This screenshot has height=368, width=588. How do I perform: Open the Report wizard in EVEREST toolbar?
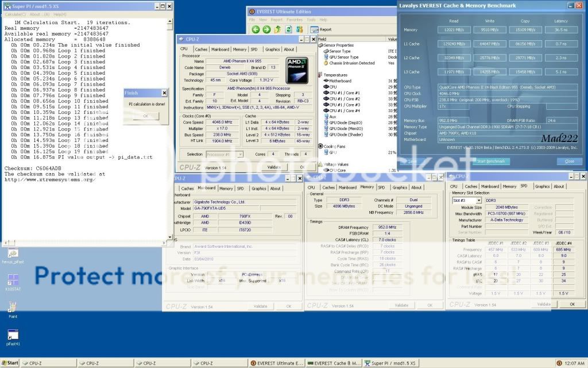pyautogui.click(x=321, y=29)
